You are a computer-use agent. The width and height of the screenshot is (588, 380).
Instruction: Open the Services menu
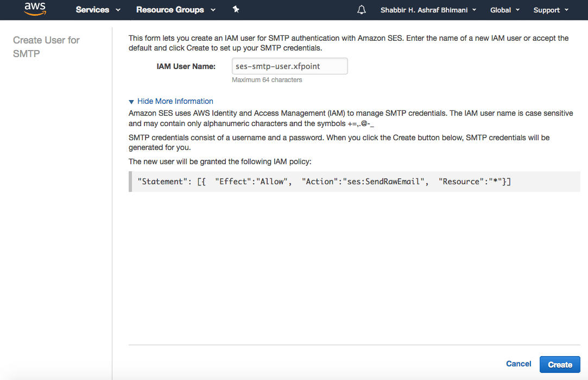(x=98, y=10)
